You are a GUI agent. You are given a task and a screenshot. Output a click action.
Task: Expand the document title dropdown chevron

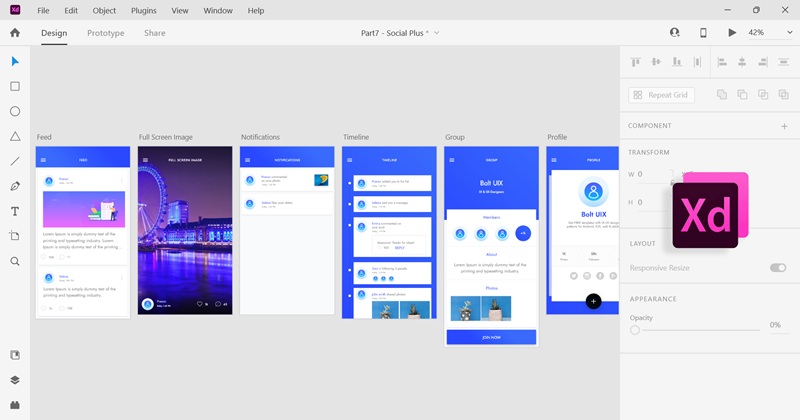[436, 33]
